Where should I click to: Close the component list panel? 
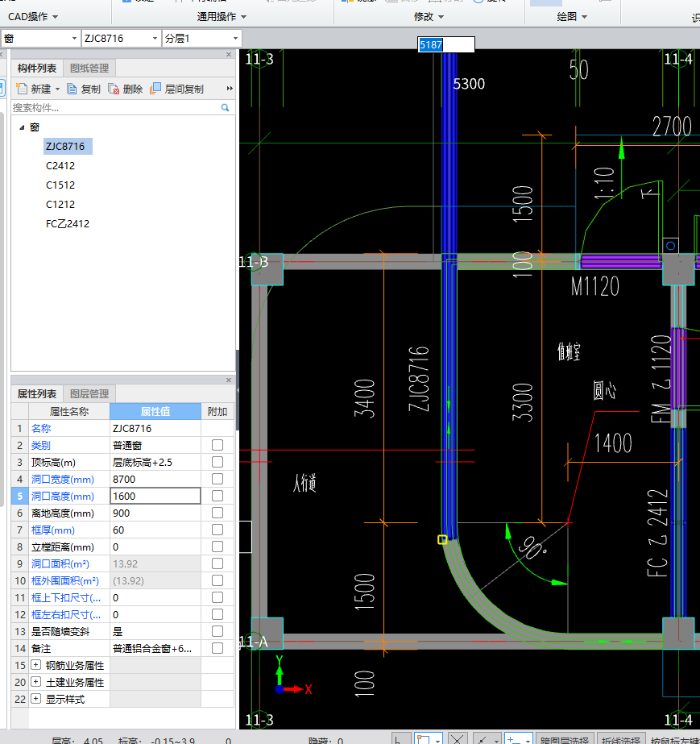point(229,55)
